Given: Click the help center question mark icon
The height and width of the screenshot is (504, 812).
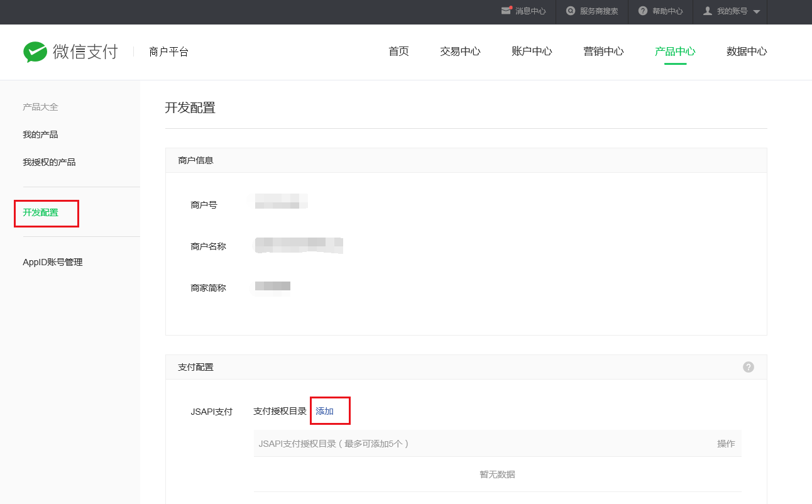Looking at the screenshot, I should (x=643, y=11).
